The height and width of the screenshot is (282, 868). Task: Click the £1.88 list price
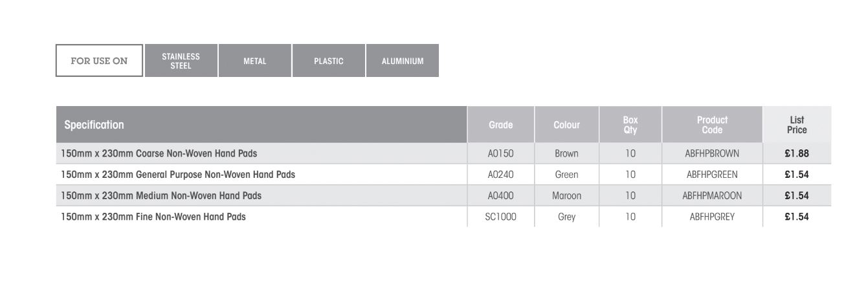[797, 153]
